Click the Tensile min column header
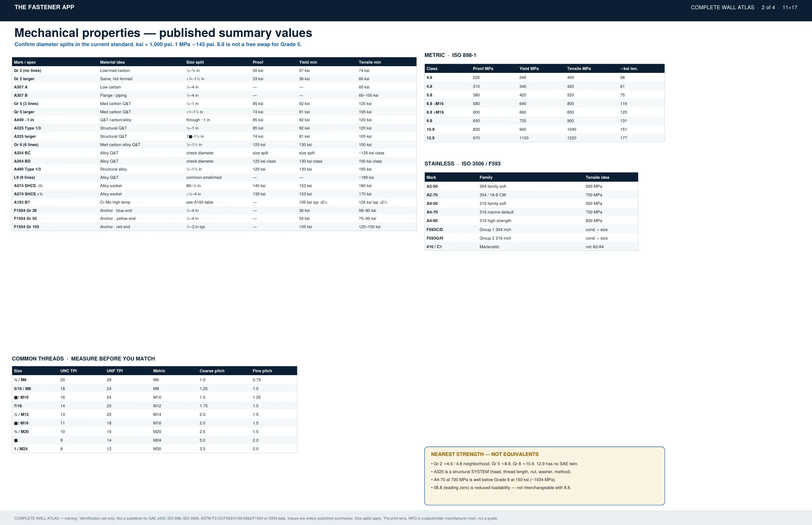Image resolution: width=812 pixels, height=525 pixels. tap(370, 62)
